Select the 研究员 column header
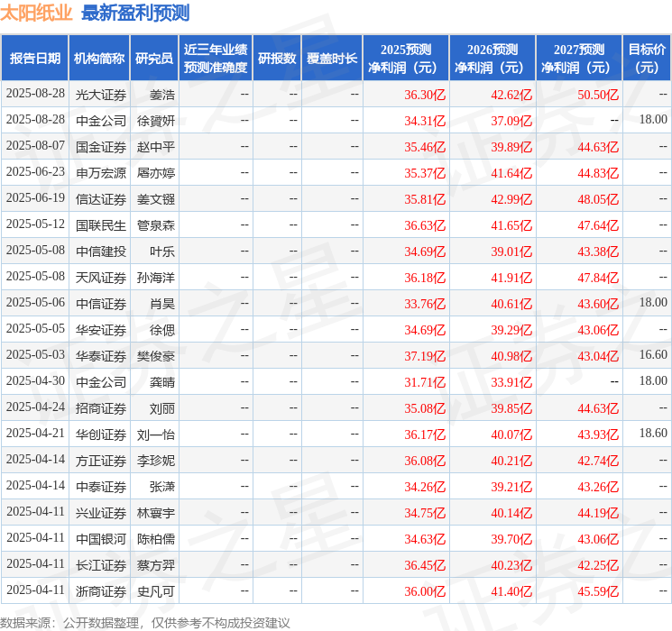The height and width of the screenshot is (631, 672). [154, 59]
